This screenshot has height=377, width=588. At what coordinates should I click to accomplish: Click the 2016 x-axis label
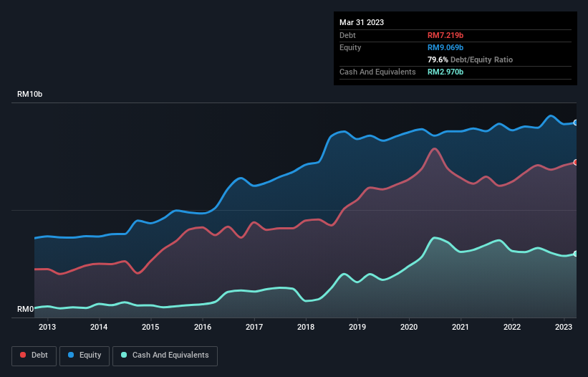pyautogui.click(x=203, y=327)
